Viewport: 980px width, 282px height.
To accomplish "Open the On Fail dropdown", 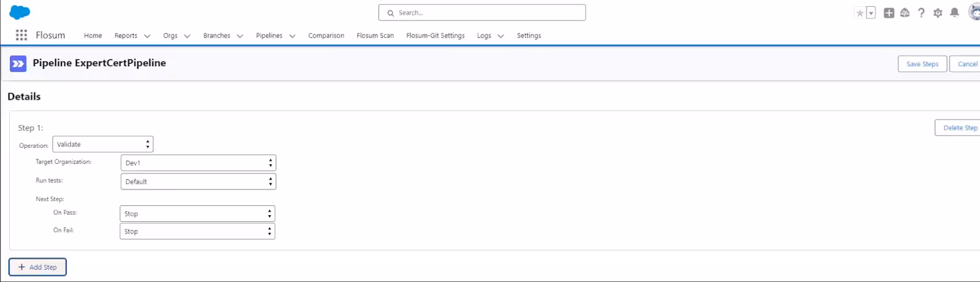I will [x=197, y=231].
